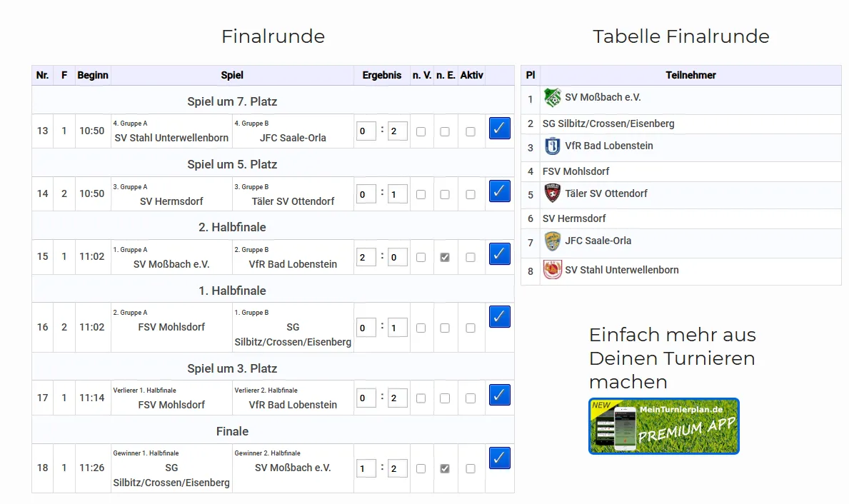Select the Täler SV Ottendorf team logo
The height and width of the screenshot is (504, 849).
(x=552, y=193)
